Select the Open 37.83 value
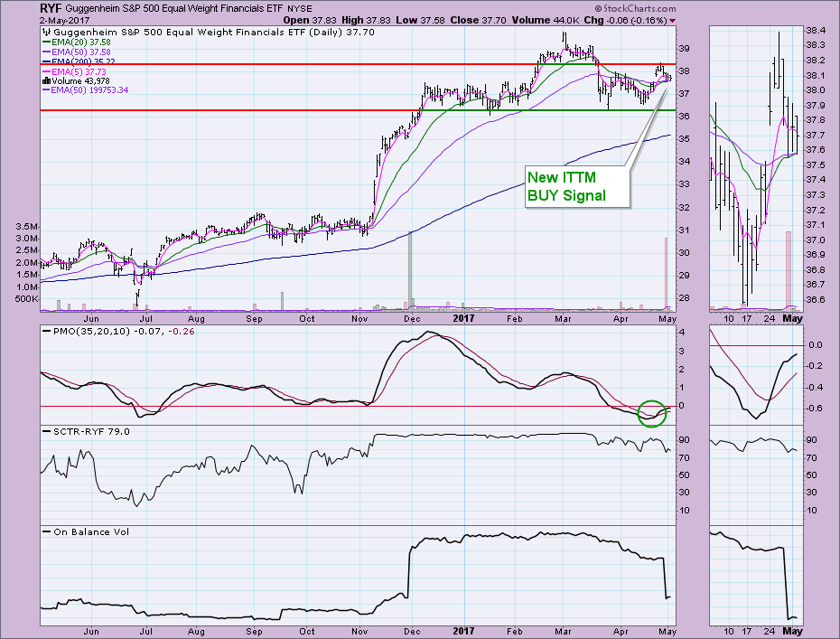The height and width of the screenshot is (639, 840). point(310,21)
